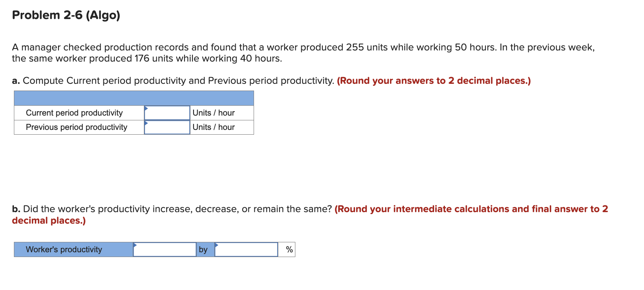
Task: Click the 'by' cell in the answer row
Action: [204, 249]
